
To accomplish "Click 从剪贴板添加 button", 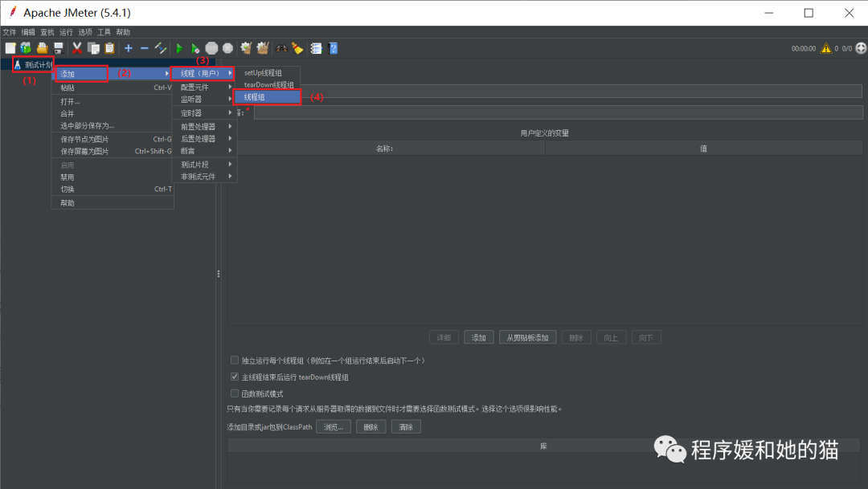I will click(527, 337).
